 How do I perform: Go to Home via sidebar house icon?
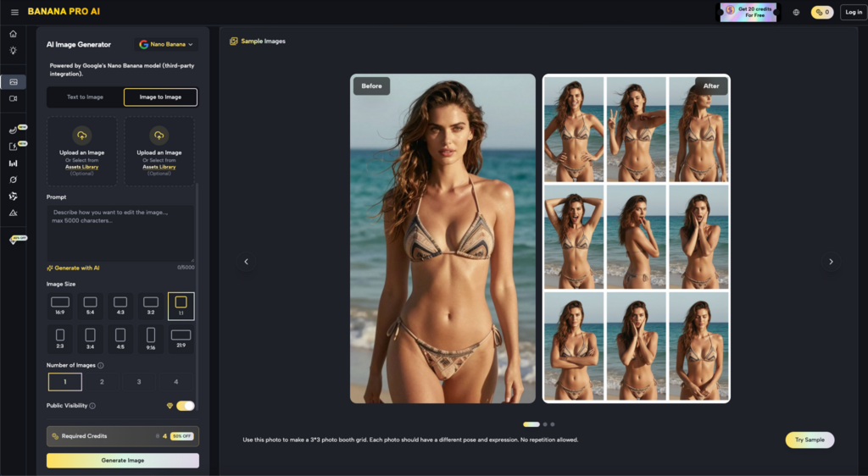point(13,34)
